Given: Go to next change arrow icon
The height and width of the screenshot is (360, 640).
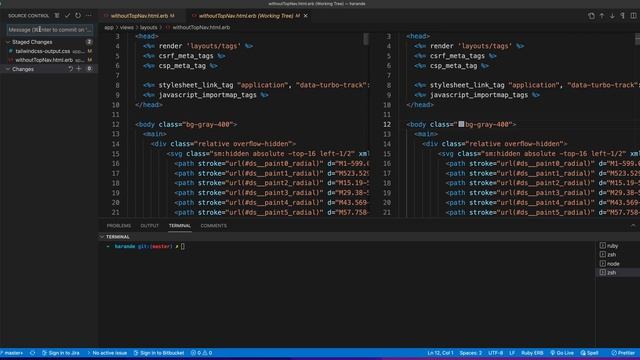Looking at the screenshot, I should (x=612, y=16).
